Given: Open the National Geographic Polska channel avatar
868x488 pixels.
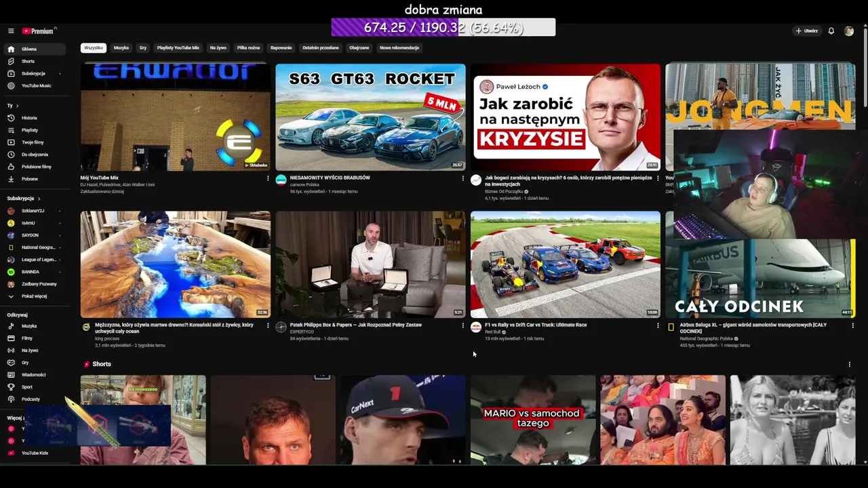Looking at the screenshot, I should (671, 327).
